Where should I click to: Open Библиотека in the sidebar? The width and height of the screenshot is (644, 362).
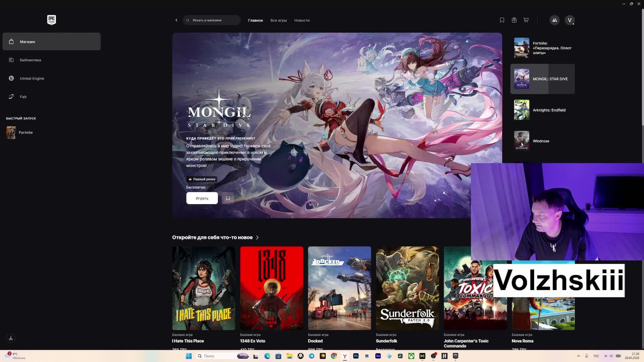(30, 60)
